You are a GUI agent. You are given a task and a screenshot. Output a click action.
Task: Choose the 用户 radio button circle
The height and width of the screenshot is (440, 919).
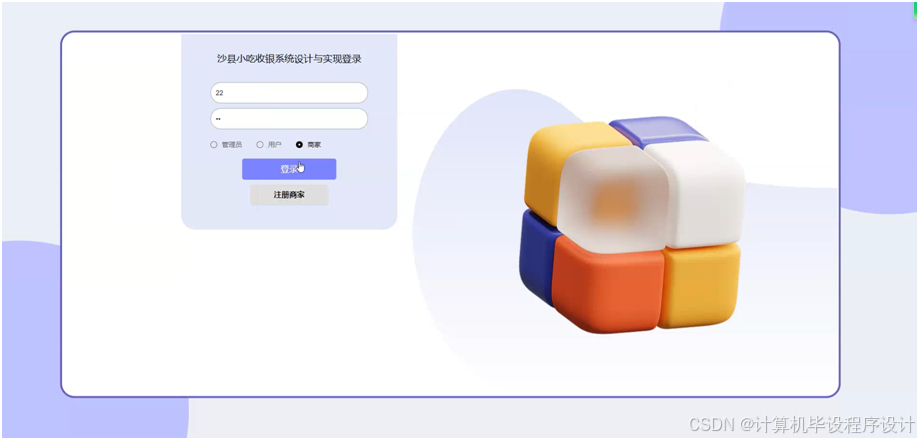tap(260, 145)
